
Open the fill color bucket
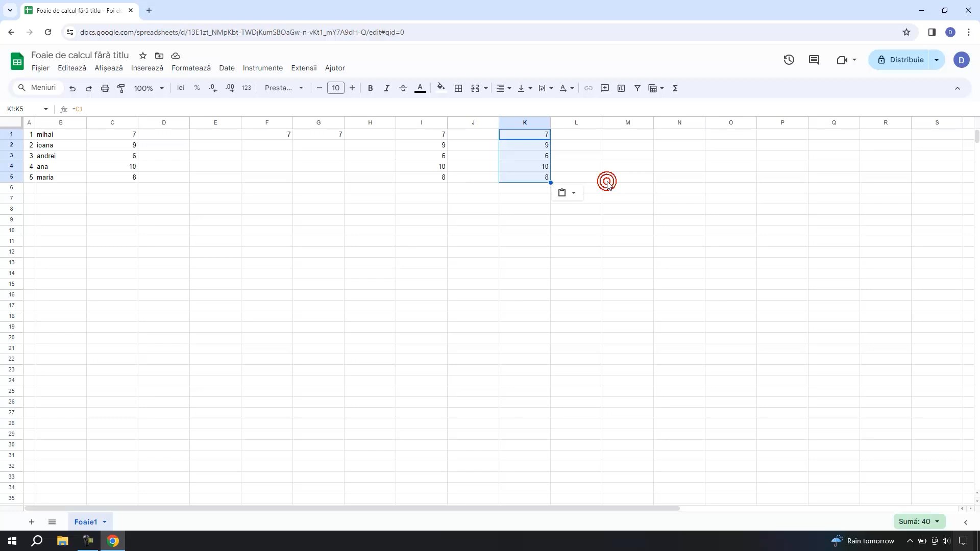(x=441, y=88)
